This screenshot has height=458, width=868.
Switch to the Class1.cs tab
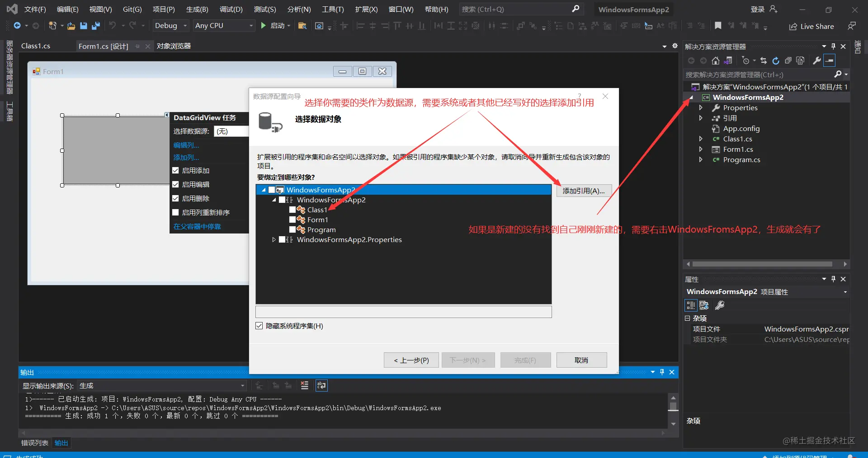36,46
